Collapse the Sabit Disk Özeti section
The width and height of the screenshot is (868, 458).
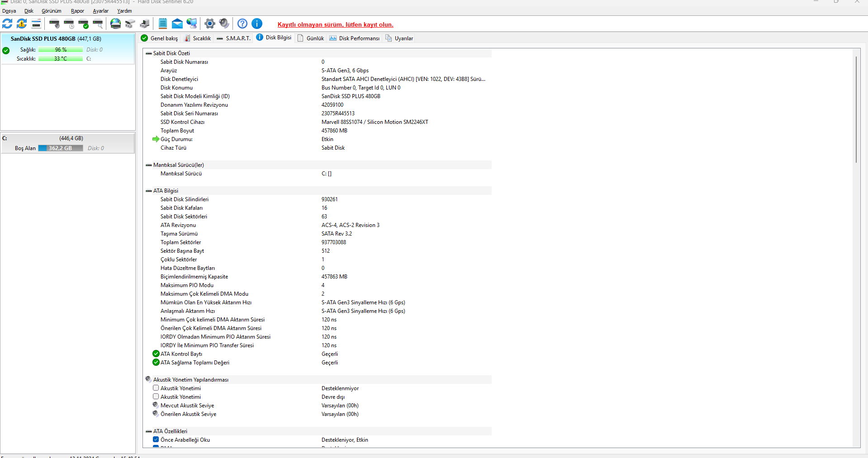[148, 53]
